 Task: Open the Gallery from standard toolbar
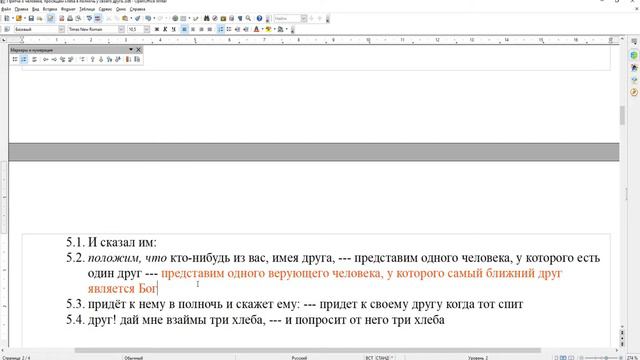tap(223, 18)
